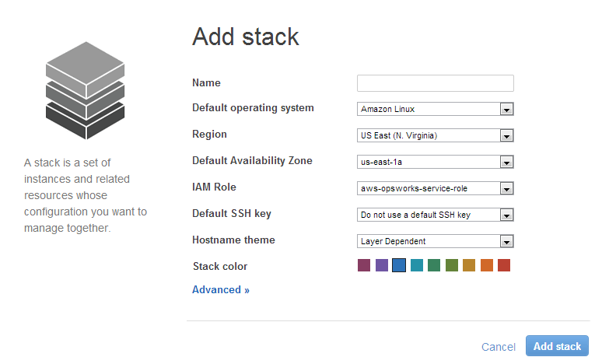Screen dimensions: 595x364
Task: Select the dark green stack color swatch
Action: point(434,265)
